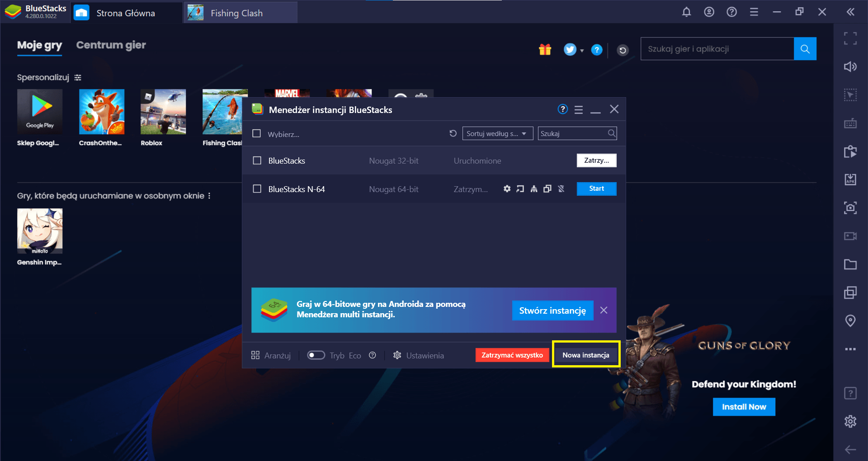Viewport: 868px width, 461px height.
Task: Click the search button for games and apps
Action: point(805,49)
